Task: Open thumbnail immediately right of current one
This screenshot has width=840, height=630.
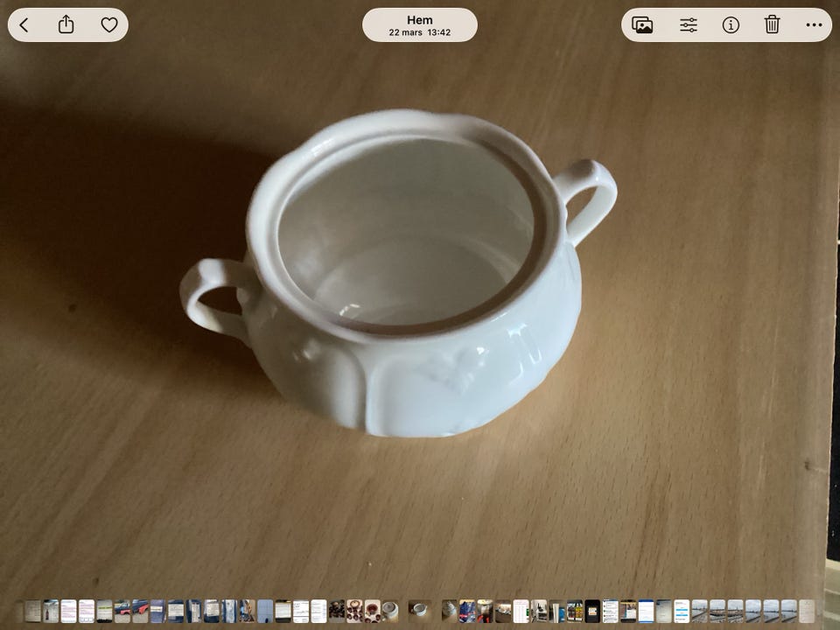Action: pyautogui.click(x=450, y=611)
